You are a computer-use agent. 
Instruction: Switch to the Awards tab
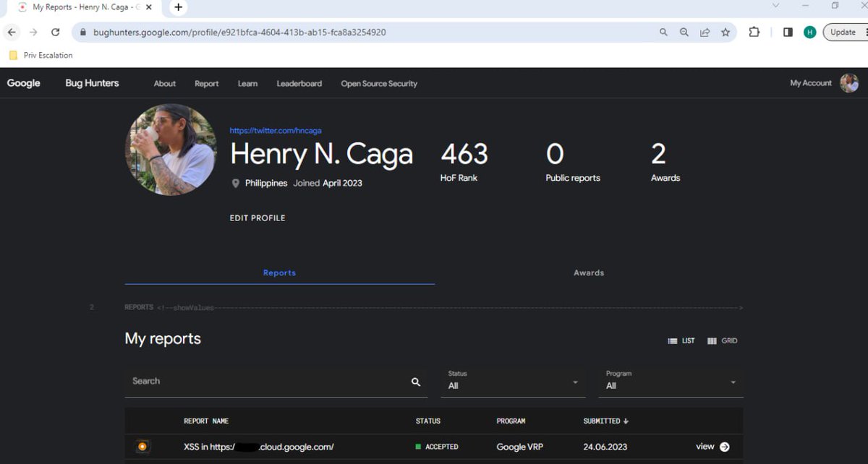click(589, 273)
